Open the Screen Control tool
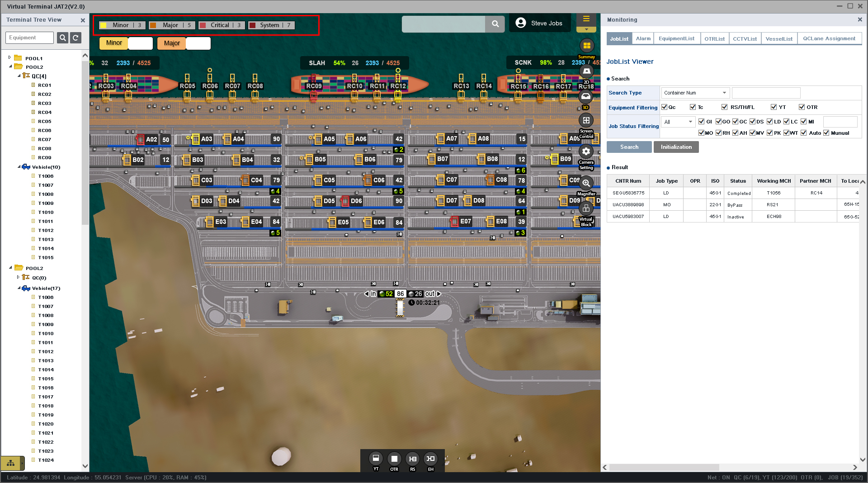This screenshot has height=483, width=868. click(586, 121)
